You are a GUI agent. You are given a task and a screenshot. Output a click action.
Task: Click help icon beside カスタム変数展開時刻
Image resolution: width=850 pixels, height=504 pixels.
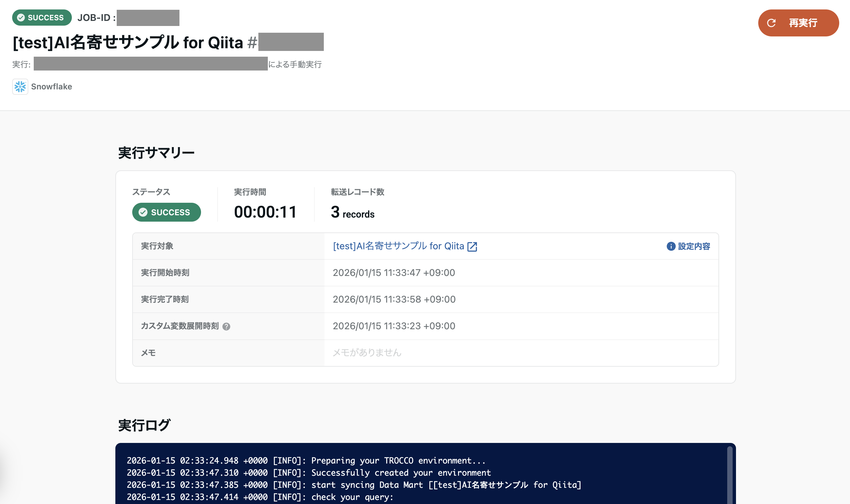pos(226,326)
